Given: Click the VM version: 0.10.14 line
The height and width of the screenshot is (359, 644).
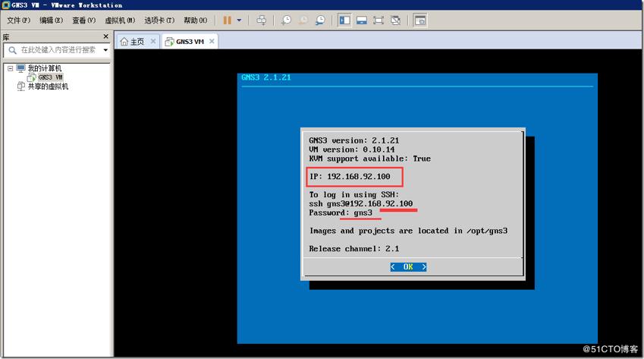Looking at the screenshot, I should (x=351, y=150).
